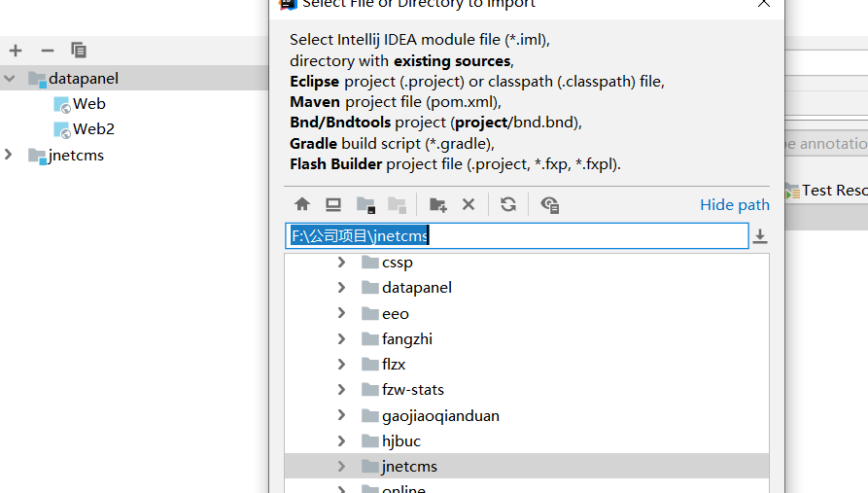Viewport: 868px width, 493px height.
Task: Add a new module with plus icon
Action: 16,51
